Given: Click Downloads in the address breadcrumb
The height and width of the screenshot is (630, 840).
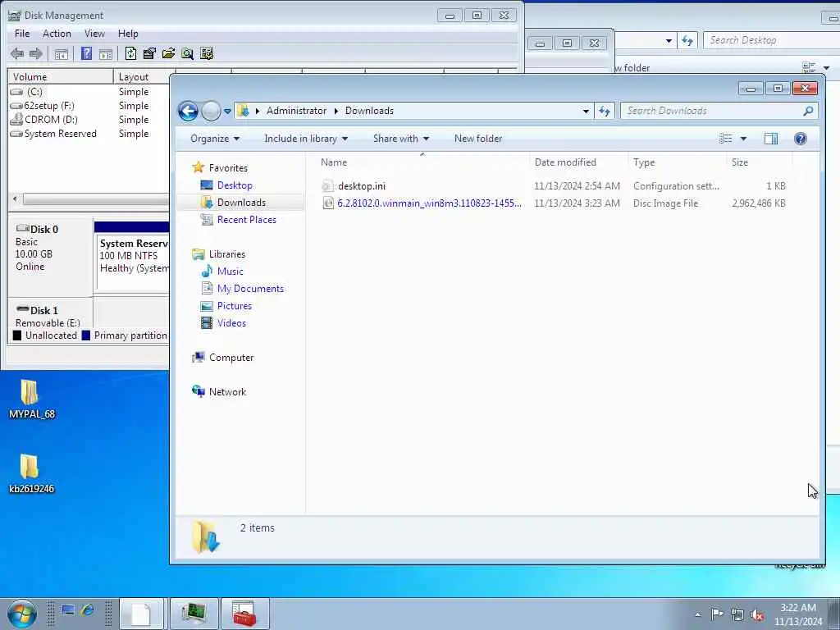Looking at the screenshot, I should click(x=369, y=111).
